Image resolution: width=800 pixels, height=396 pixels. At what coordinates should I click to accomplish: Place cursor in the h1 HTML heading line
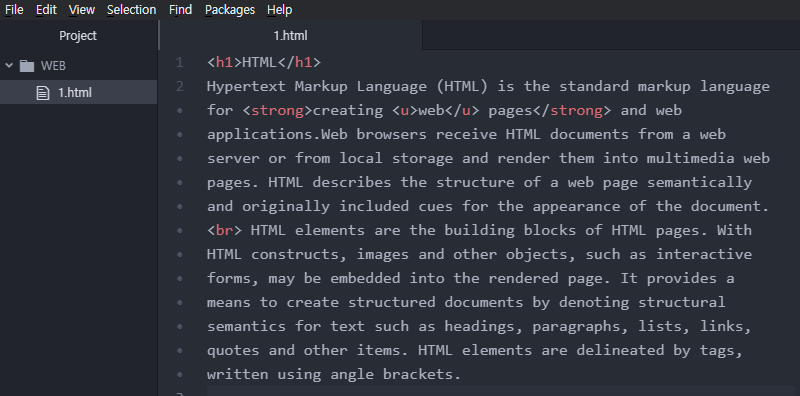(x=264, y=63)
